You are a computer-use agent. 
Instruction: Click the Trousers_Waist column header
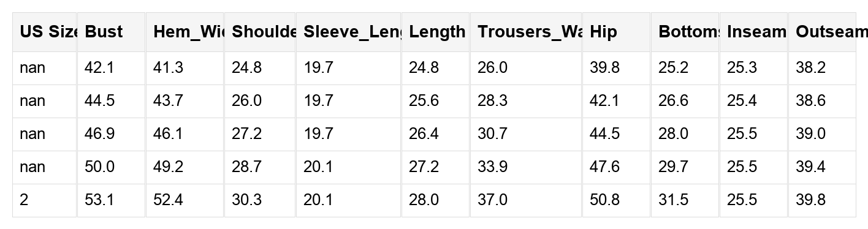tap(526, 32)
